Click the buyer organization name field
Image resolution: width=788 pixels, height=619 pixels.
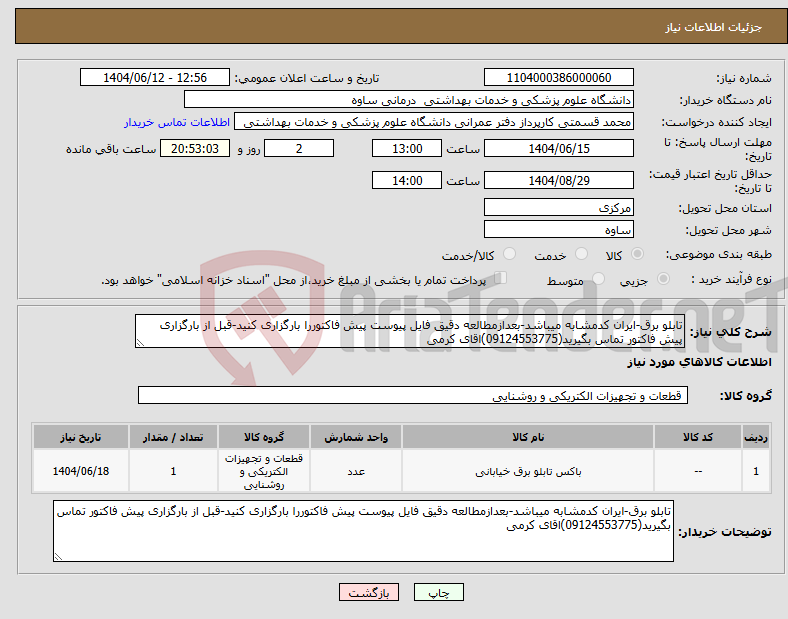point(409,99)
